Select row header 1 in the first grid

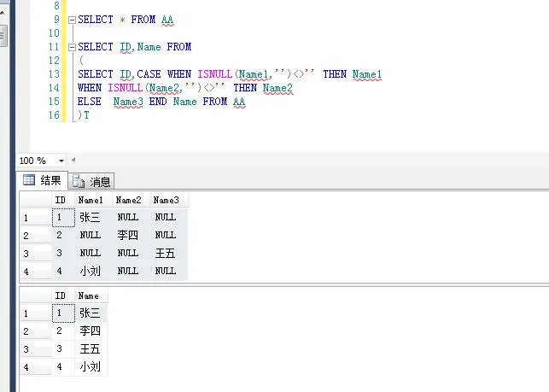click(x=36, y=218)
